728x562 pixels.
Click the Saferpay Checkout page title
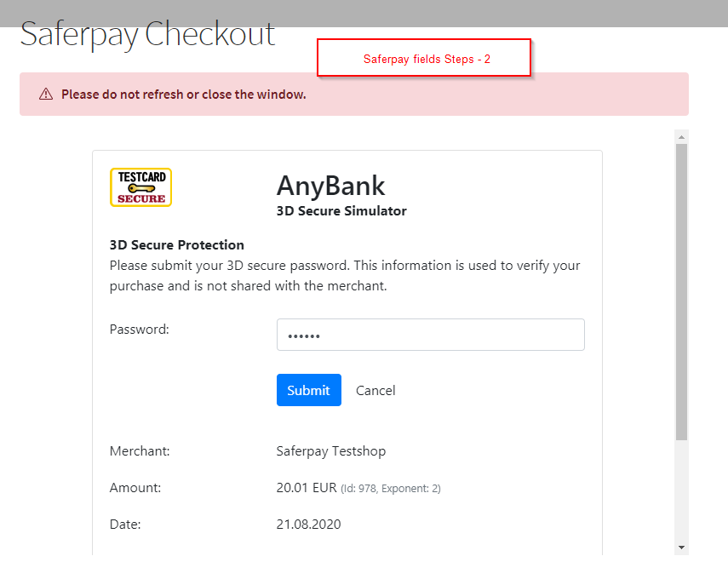(x=146, y=33)
